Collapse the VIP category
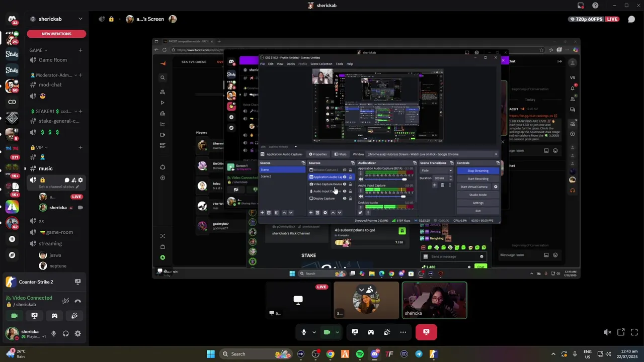644x362 pixels. click(39, 147)
